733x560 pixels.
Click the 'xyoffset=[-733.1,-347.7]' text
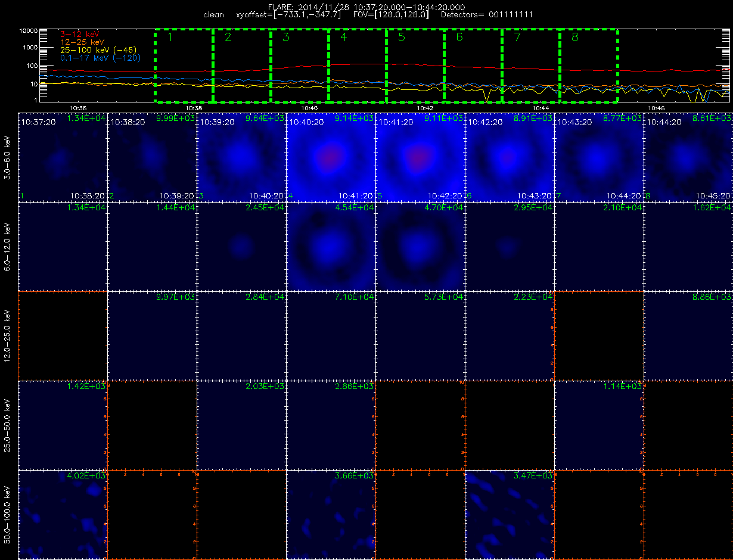coord(289,14)
